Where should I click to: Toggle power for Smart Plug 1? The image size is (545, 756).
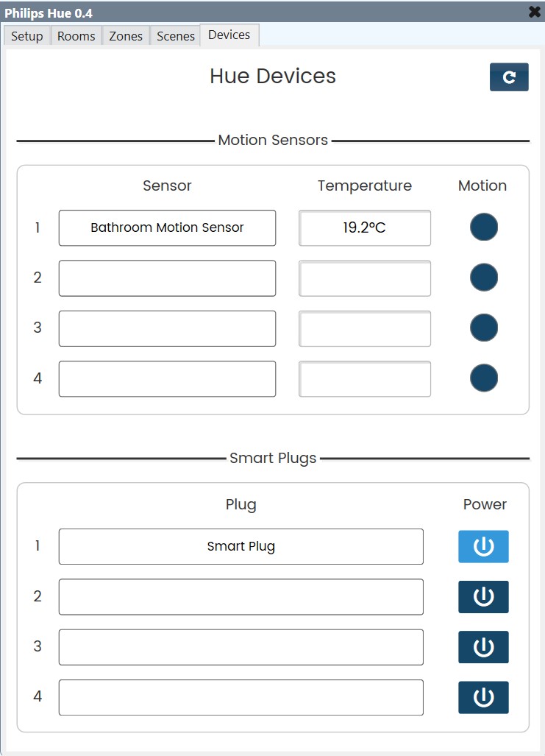[x=483, y=546]
